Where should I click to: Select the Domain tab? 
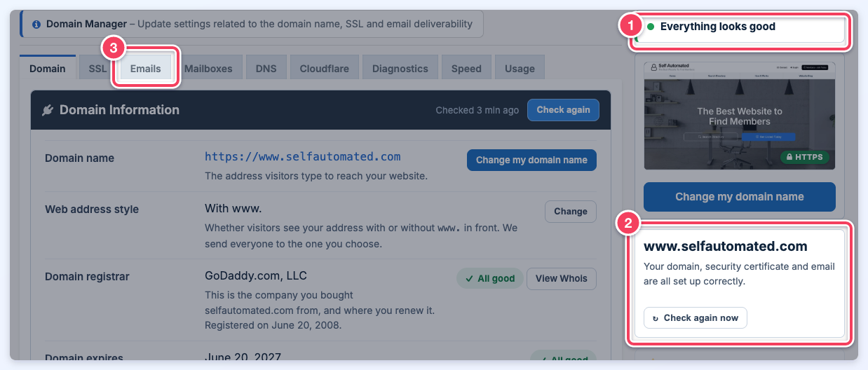click(x=48, y=69)
